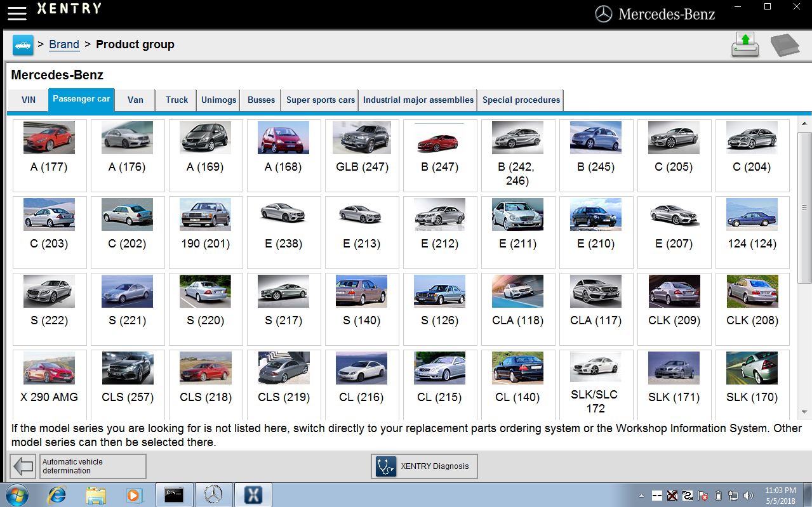Click the back arrow button

23,466
